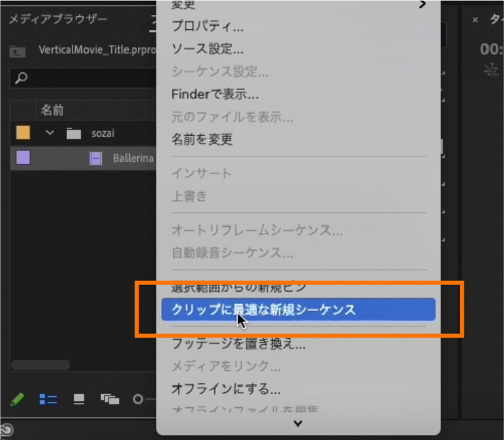Click the zoom slider handle
504x440 pixels.
(138, 399)
